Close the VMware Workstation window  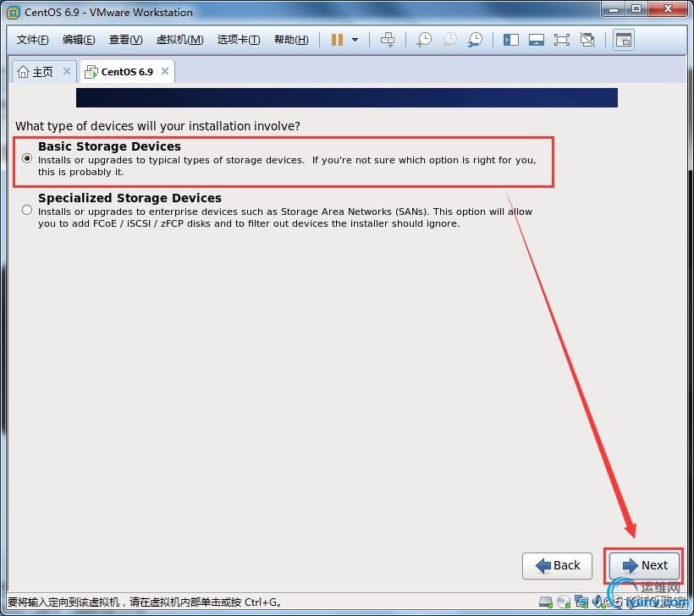click(668, 8)
